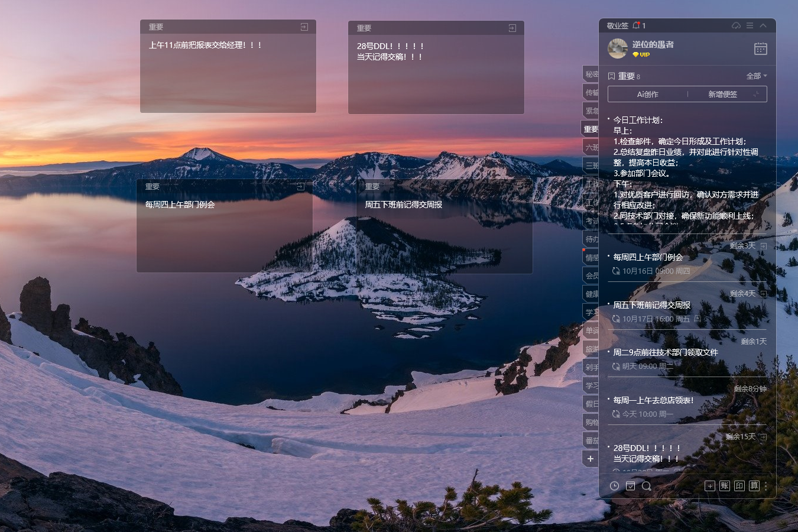Collapse the panel with the up chevron
The width and height of the screenshot is (798, 532).
763,26
